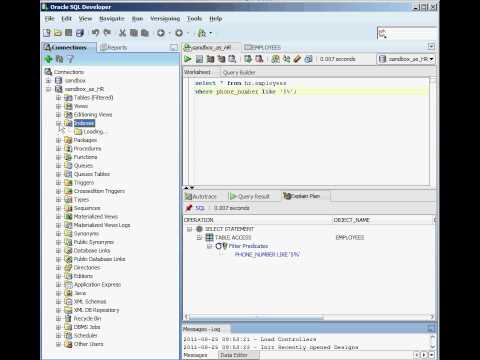Expand the Packages node
480x360 pixels.
click(x=58, y=140)
